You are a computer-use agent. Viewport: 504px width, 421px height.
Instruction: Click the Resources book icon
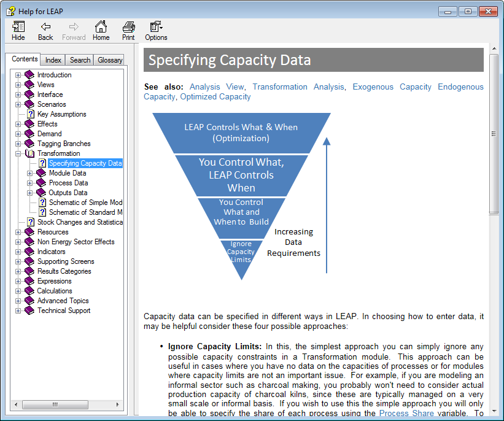click(x=29, y=232)
